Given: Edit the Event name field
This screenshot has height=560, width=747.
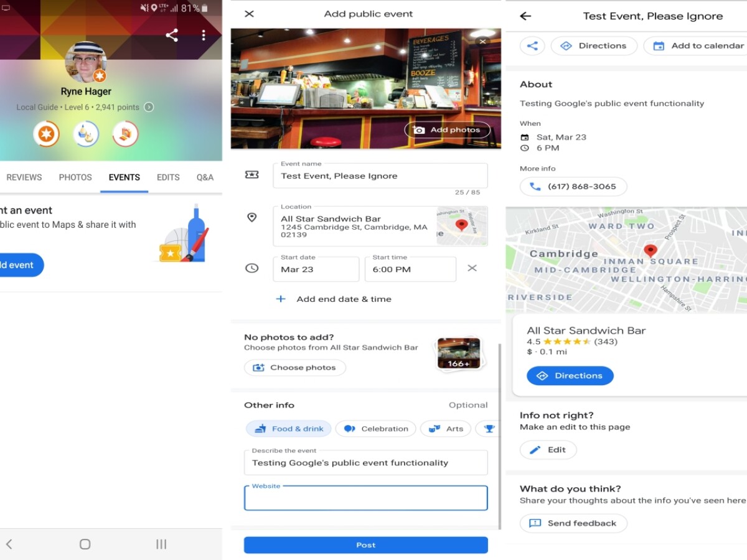Looking at the screenshot, I should click(380, 176).
